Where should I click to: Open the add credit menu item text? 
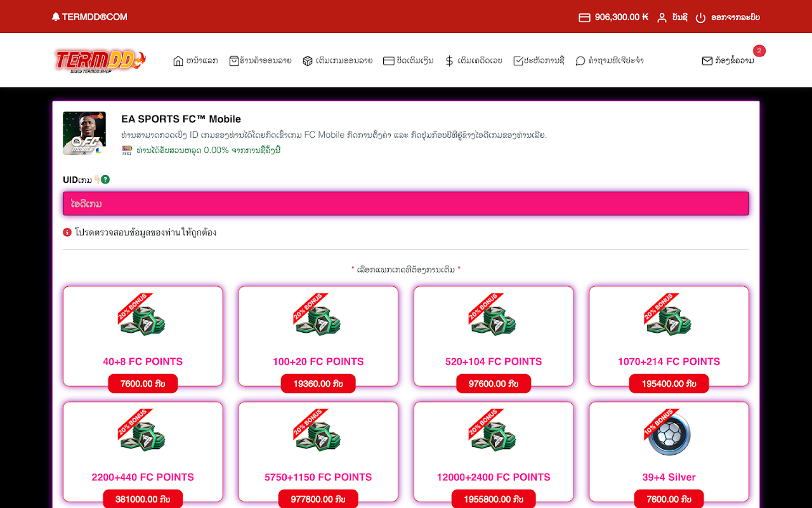click(x=480, y=61)
